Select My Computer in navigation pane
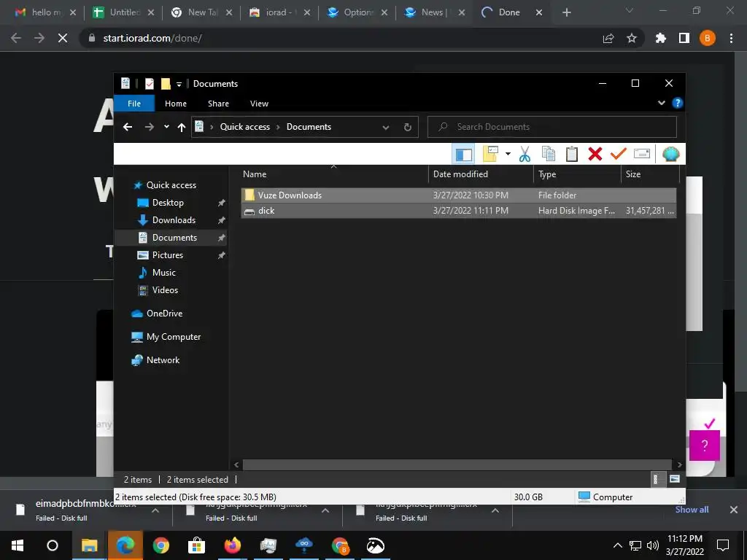Viewport: 747px width, 560px height. click(174, 337)
